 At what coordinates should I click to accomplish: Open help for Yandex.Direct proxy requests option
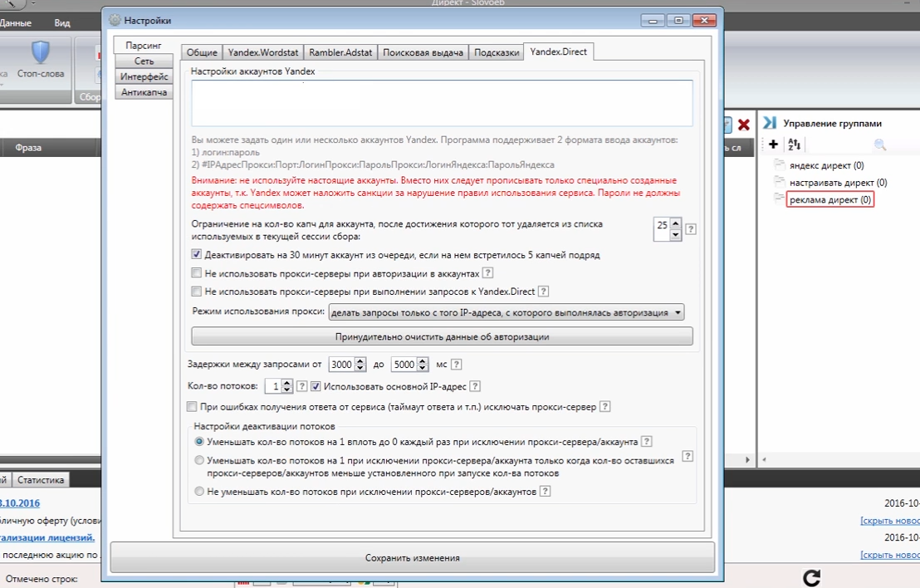(543, 291)
